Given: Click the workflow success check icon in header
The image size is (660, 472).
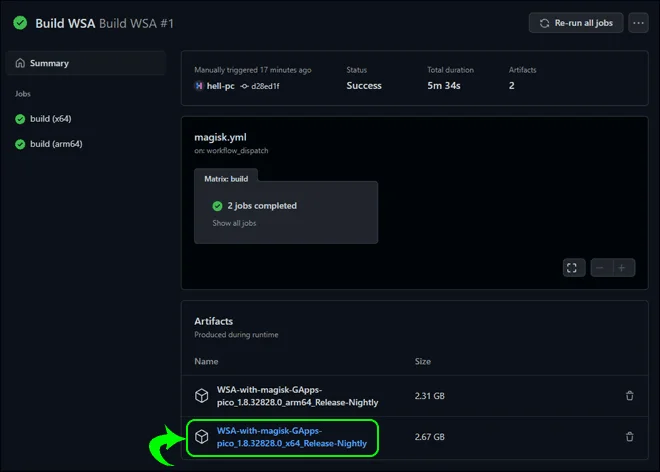Looking at the screenshot, I should point(20,23).
